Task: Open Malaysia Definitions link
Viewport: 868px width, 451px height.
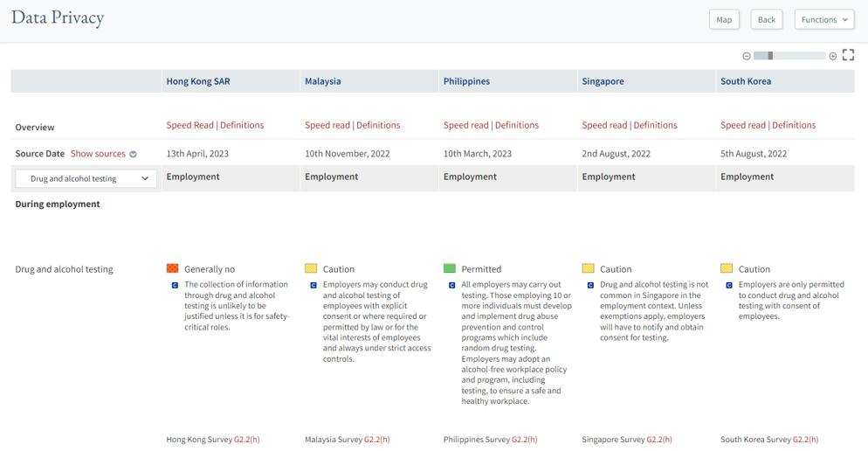Action: [x=378, y=125]
